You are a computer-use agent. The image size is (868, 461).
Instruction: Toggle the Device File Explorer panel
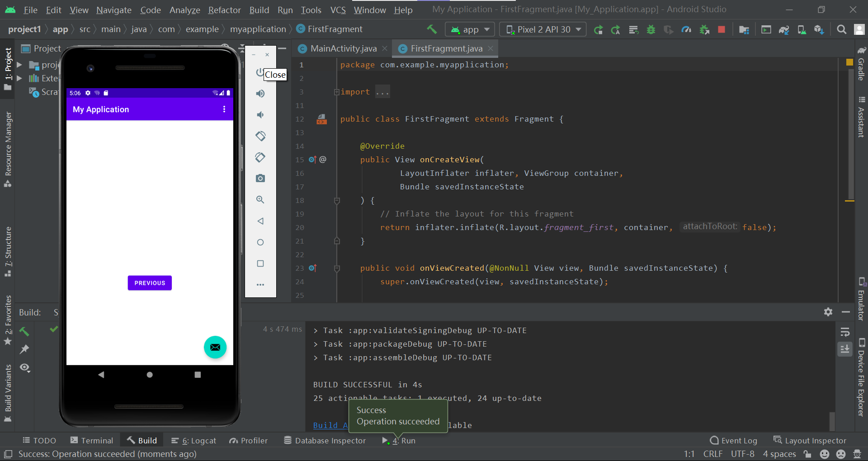(x=861, y=377)
